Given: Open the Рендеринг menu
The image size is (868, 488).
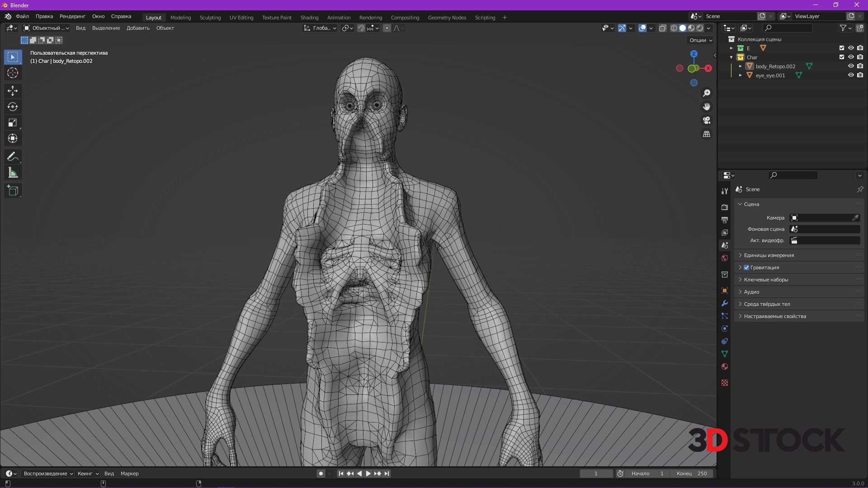Looking at the screenshot, I should (72, 16).
